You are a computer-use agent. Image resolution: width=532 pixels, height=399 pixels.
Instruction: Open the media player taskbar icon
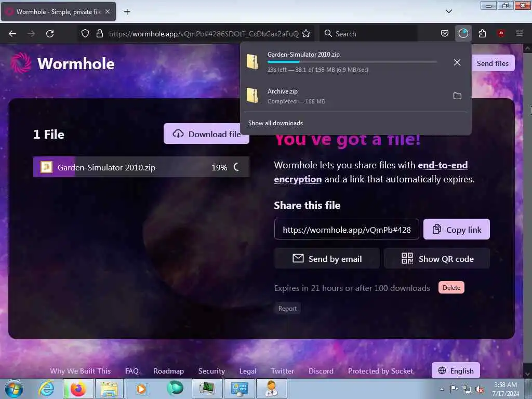pyautogui.click(x=141, y=389)
